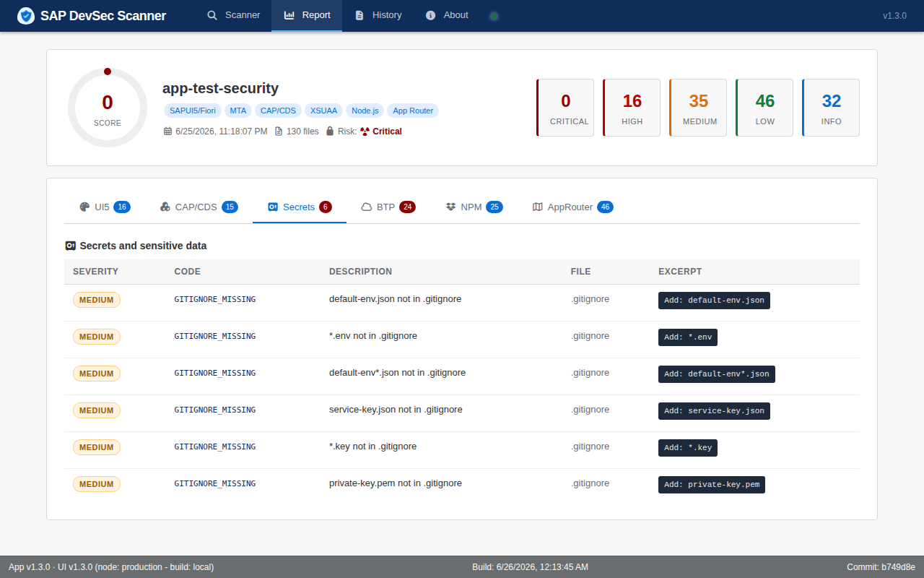The width and height of the screenshot is (924, 578).
Task: Switch to the BTP tab
Action: [388, 207]
